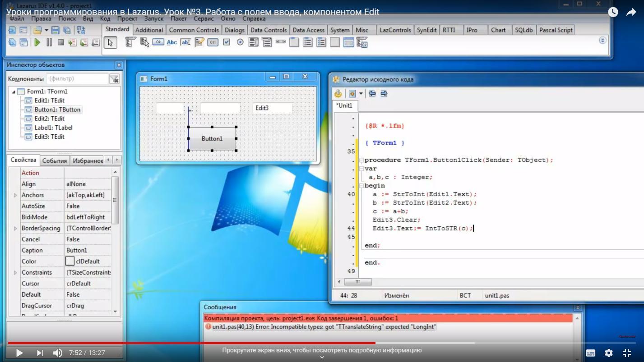
Task: Click the yellow jump icon in source editor toolbar
Action: [x=338, y=93]
